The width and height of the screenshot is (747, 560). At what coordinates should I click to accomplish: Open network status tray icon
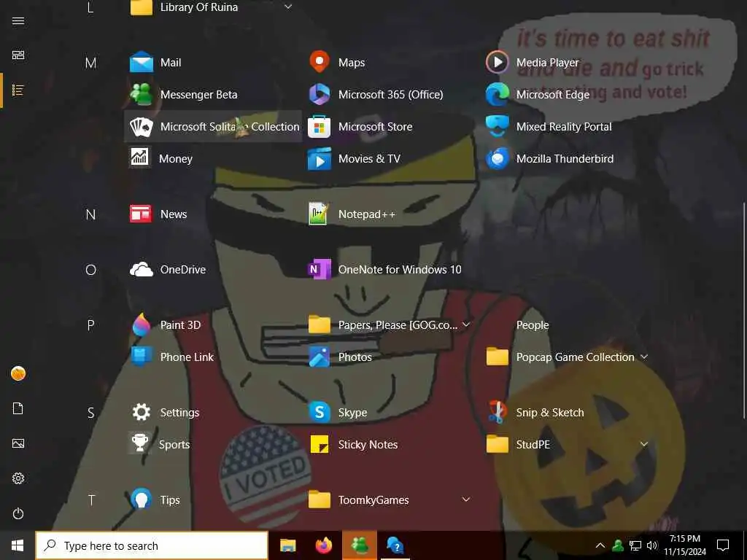click(635, 545)
